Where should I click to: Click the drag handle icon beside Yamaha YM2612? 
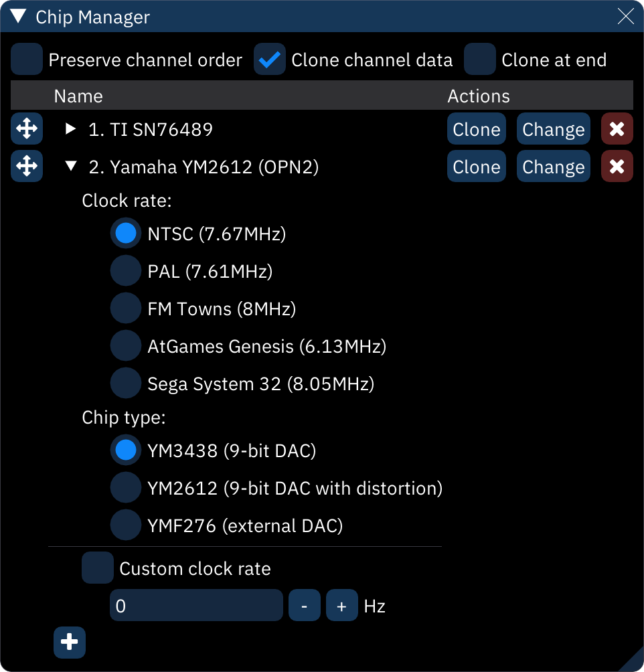27,166
